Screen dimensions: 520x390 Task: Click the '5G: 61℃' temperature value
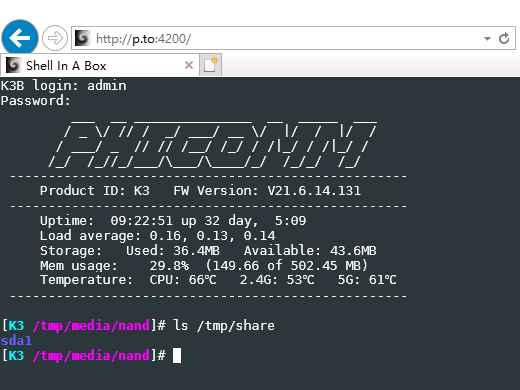(x=367, y=280)
